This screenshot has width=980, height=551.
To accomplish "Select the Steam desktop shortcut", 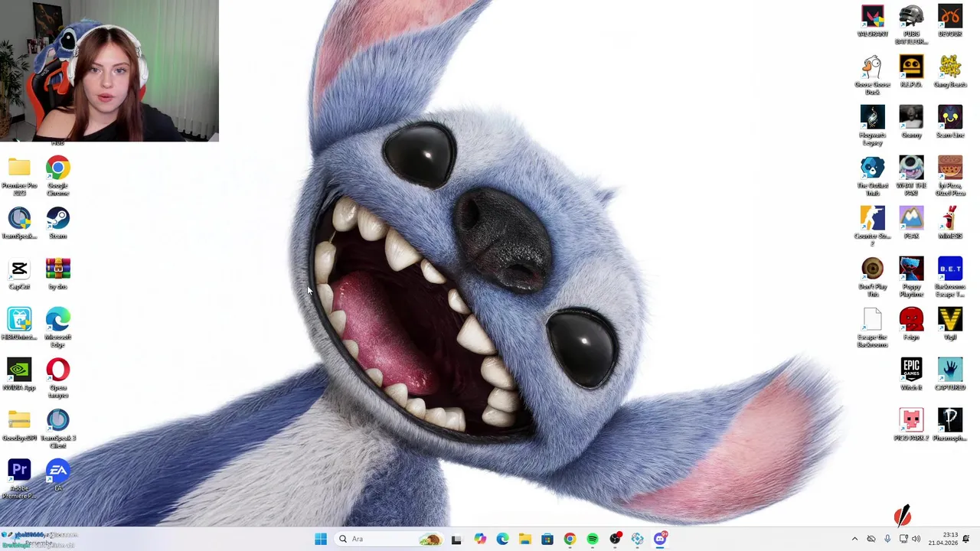I will [57, 223].
